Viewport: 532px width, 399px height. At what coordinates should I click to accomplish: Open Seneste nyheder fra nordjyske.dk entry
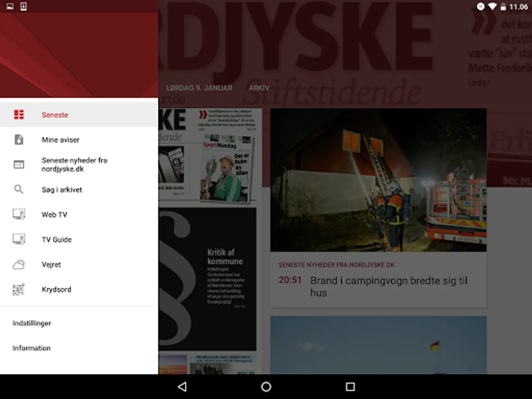[79, 164]
